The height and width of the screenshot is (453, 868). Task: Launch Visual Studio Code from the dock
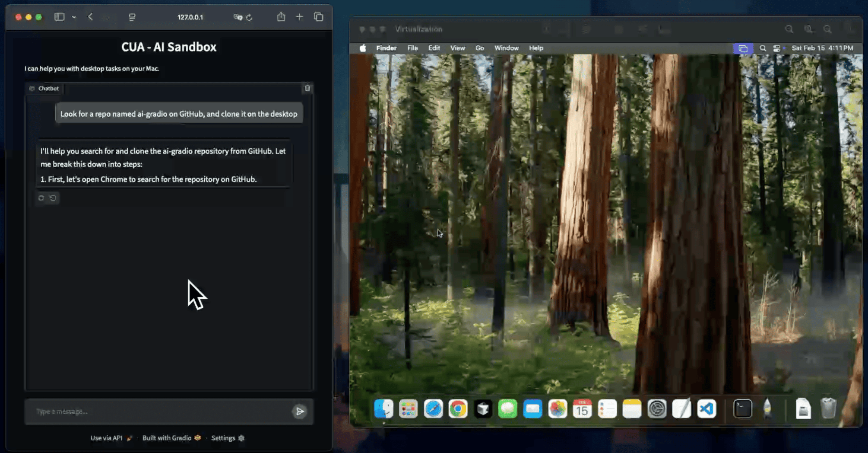click(706, 408)
